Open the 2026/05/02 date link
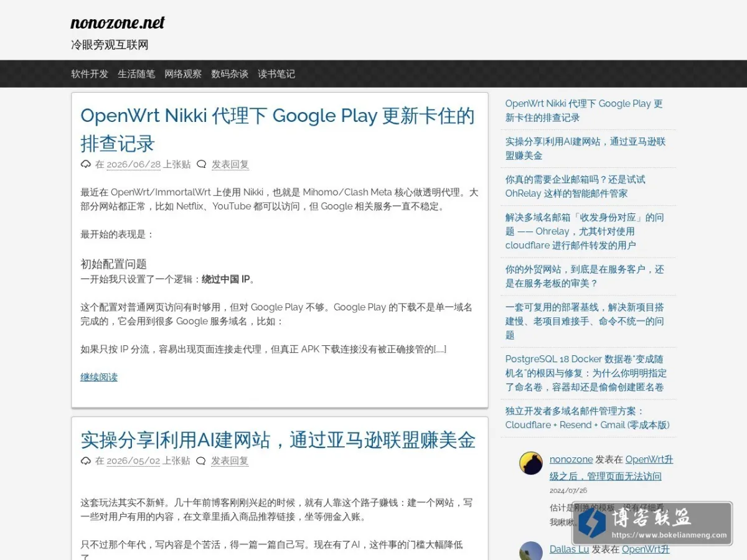Image resolution: width=747 pixels, height=560 pixels. click(134, 461)
